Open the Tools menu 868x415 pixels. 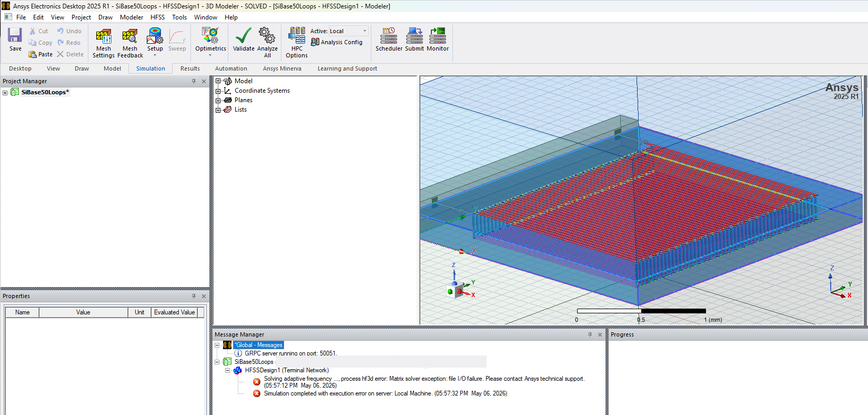coord(179,17)
